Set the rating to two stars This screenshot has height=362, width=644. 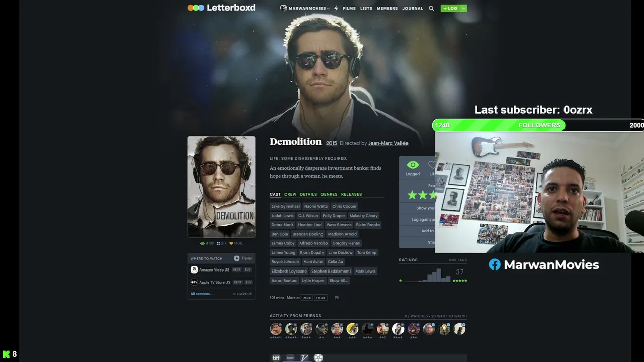(x=423, y=195)
